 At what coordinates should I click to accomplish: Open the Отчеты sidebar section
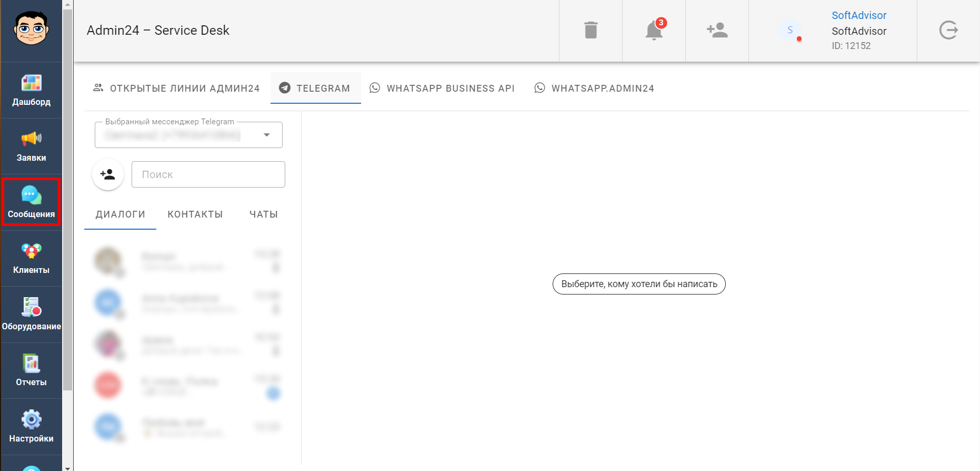pos(31,371)
